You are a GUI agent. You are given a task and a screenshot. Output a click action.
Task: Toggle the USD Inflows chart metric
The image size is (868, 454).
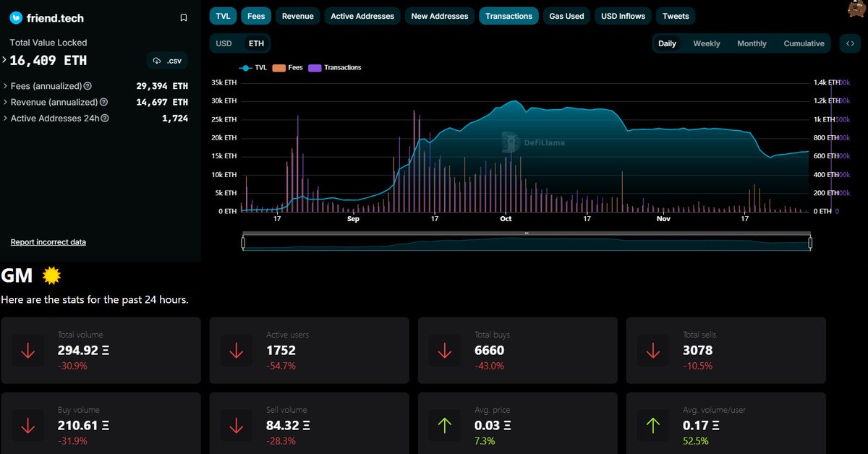tap(623, 16)
